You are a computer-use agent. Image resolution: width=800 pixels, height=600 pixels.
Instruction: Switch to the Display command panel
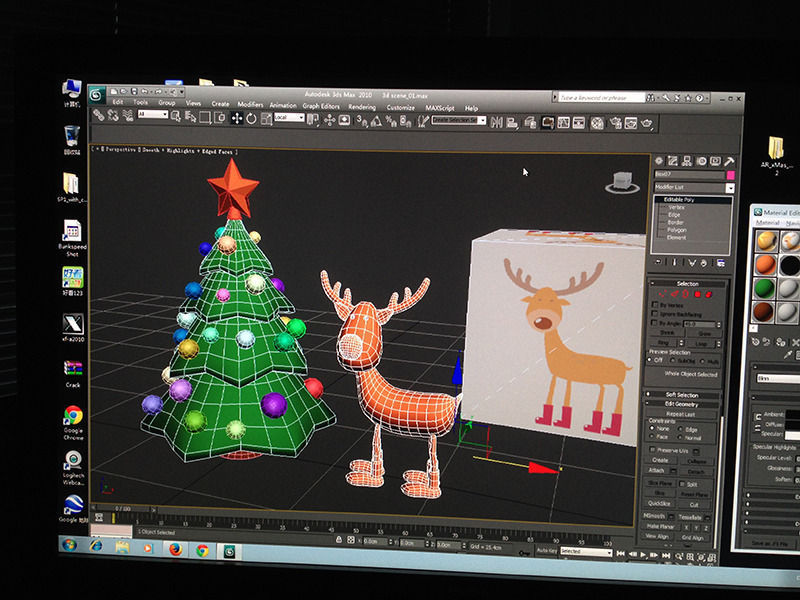click(x=715, y=161)
